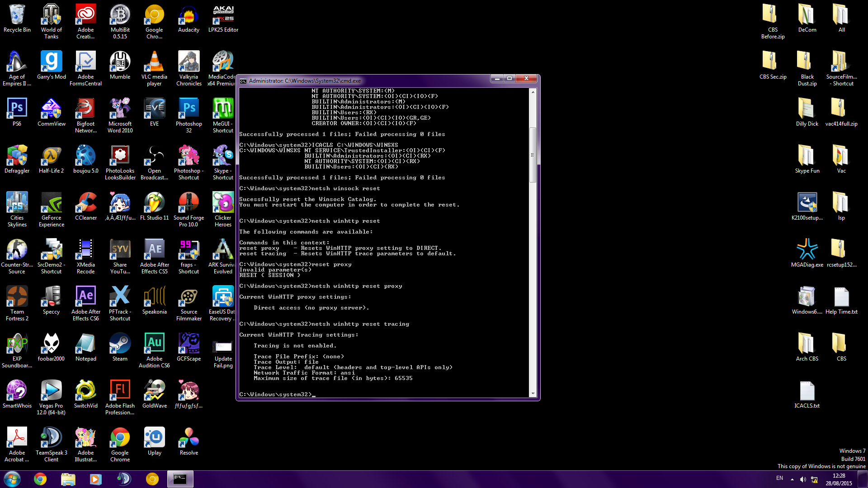Screen dimensions: 868x488
Task: Select Team Fortress 2 icon
Action: (17, 303)
